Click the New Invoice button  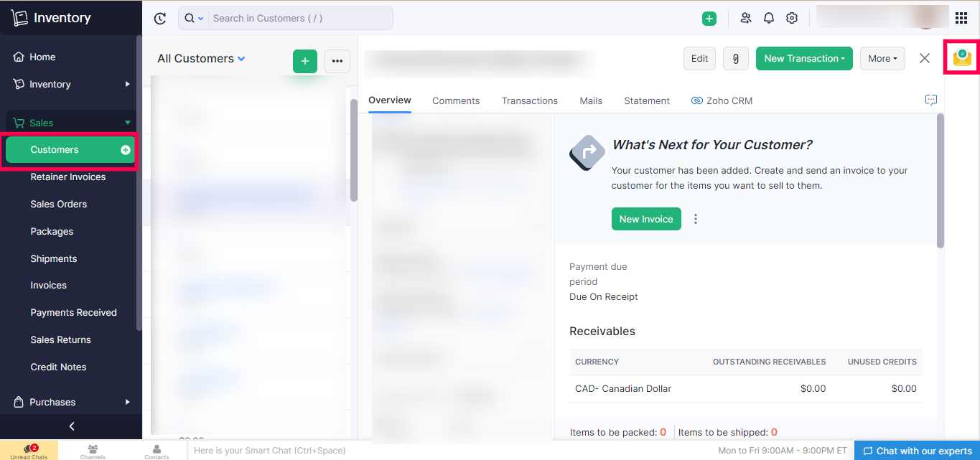646,219
